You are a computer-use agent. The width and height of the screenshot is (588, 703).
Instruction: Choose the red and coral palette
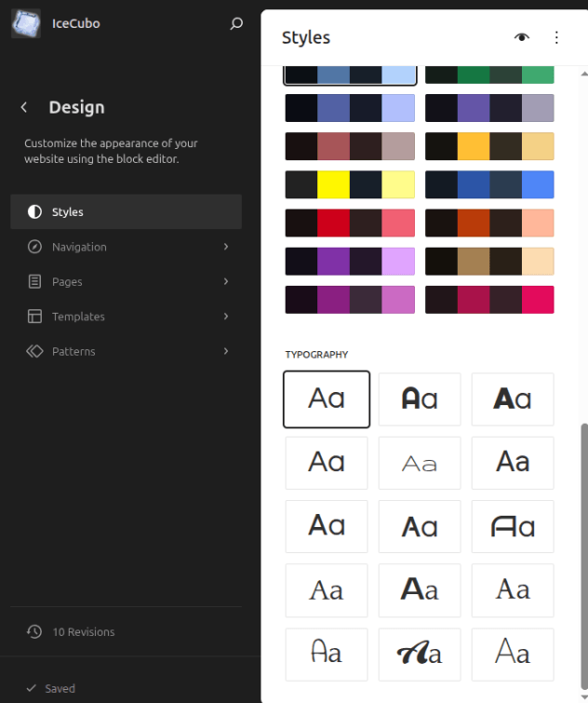[350, 223]
